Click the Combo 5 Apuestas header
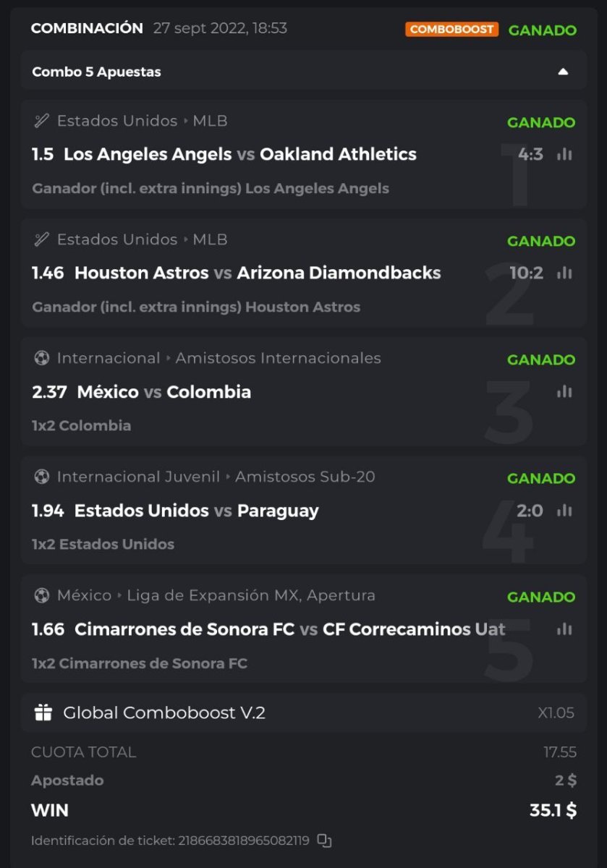 tap(97, 72)
